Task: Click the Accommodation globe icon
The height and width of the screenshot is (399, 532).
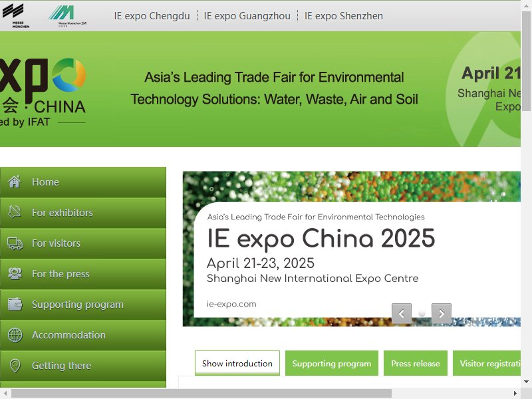Action: (x=15, y=335)
